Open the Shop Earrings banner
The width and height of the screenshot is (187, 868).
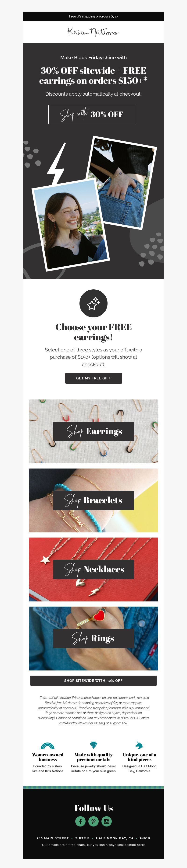click(93, 431)
